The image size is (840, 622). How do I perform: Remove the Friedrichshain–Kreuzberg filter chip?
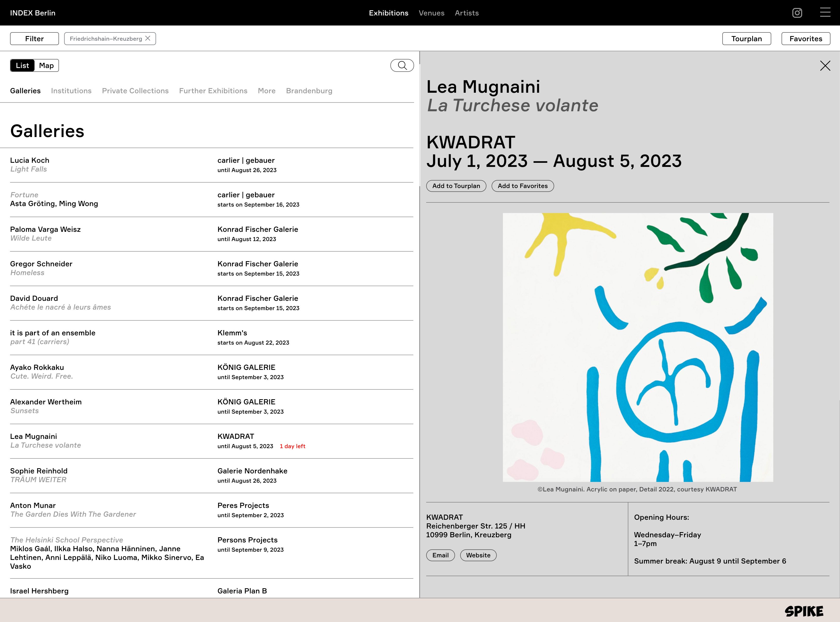coord(148,38)
